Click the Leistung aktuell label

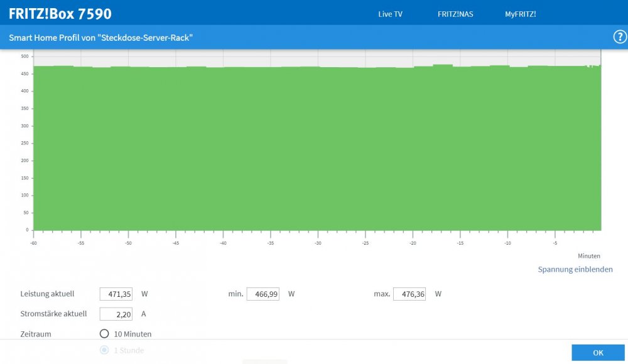[x=47, y=294]
